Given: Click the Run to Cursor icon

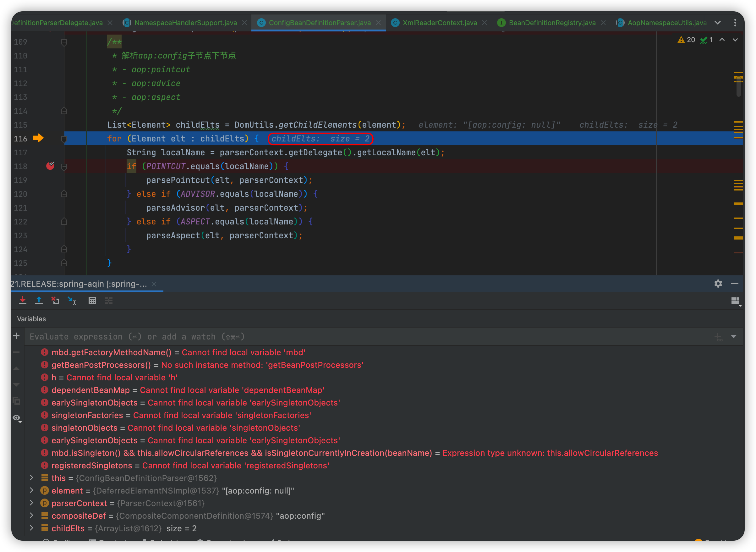Looking at the screenshot, I should [72, 301].
